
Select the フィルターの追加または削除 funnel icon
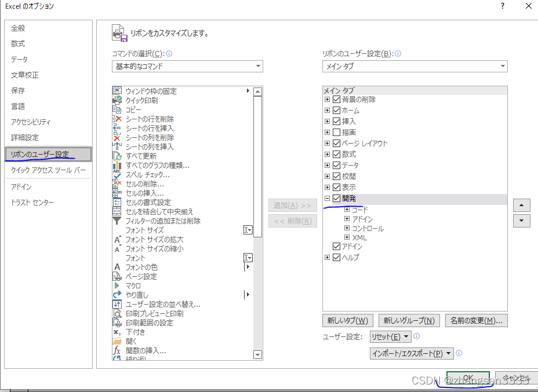(117, 221)
